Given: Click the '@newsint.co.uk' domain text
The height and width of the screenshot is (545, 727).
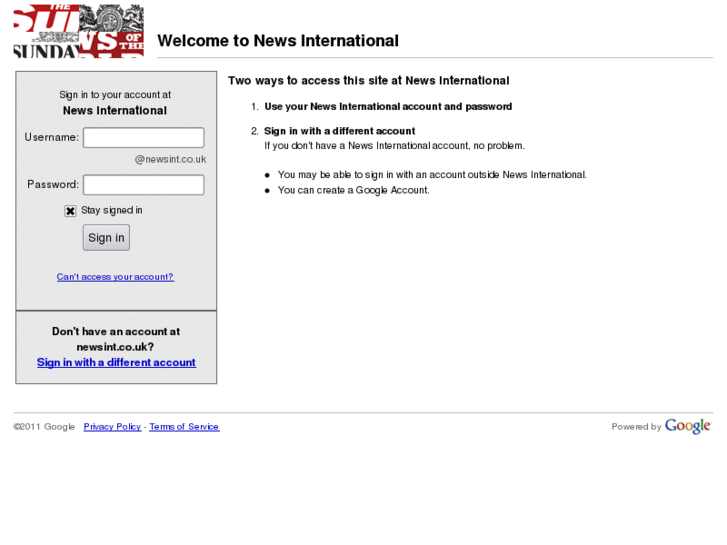Looking at the screenshot, I should point(171,159).
